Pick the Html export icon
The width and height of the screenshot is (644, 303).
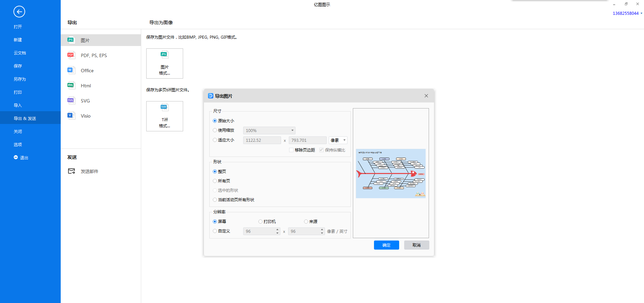click(71, 85)
